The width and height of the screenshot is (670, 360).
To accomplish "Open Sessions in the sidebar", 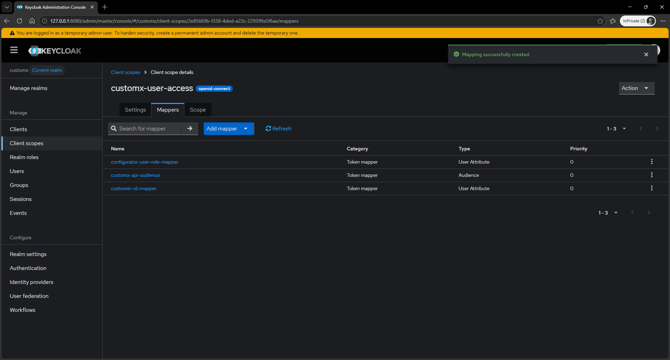I will [x=21, y=199].
